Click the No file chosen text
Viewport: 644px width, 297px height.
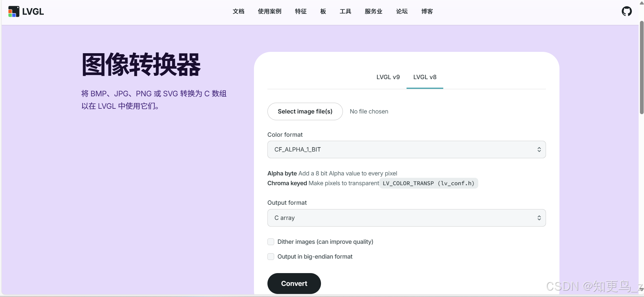pyautogui.click(x=369, y=111)
